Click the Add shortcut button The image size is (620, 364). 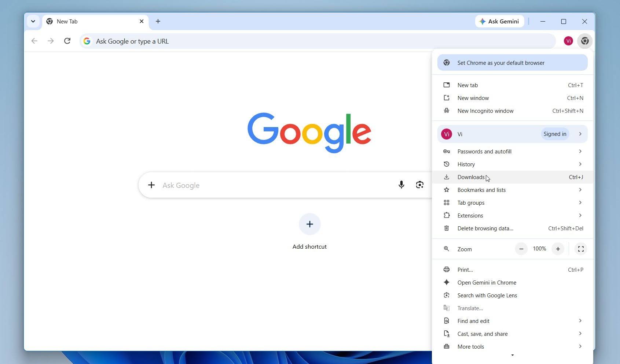[309, 231]
